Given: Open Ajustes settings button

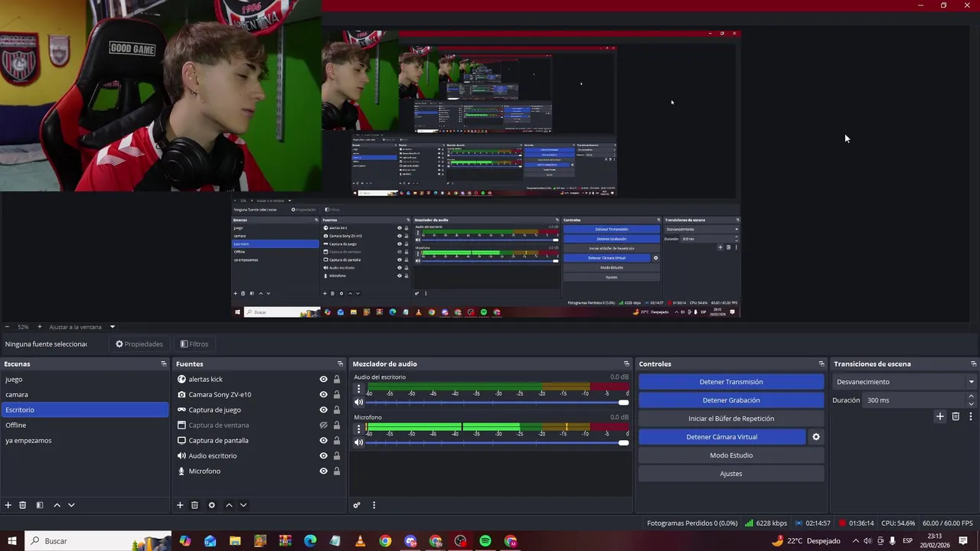Looking at the screenshot, I should click(x=731, y=474).
